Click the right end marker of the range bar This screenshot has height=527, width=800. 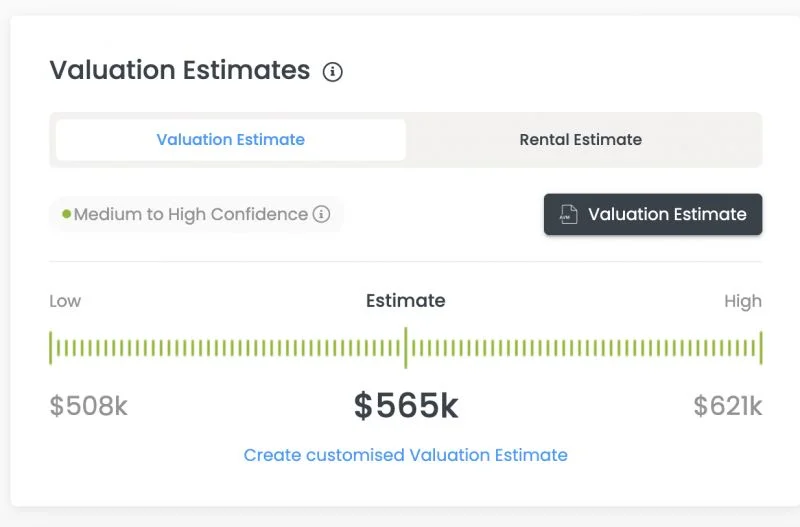click(x=761, y=348)
